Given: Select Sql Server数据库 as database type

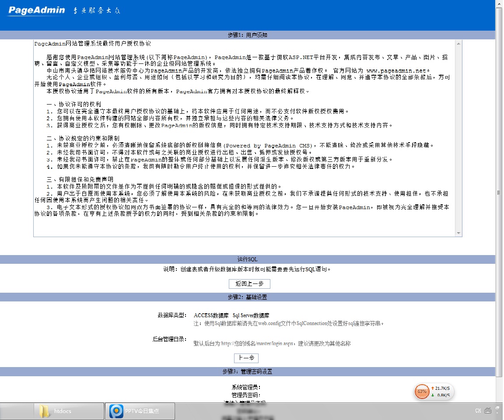Looking at the screenshot, I should click(251, 315).
